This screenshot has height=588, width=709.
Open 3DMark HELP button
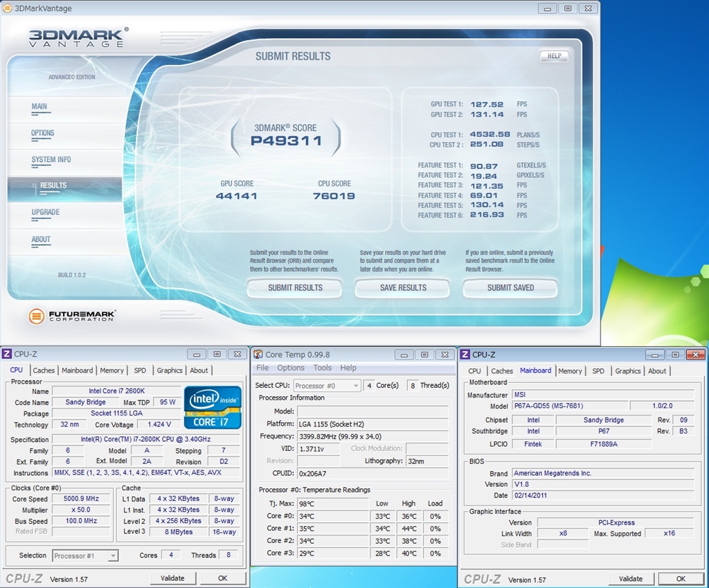[555, 56]
